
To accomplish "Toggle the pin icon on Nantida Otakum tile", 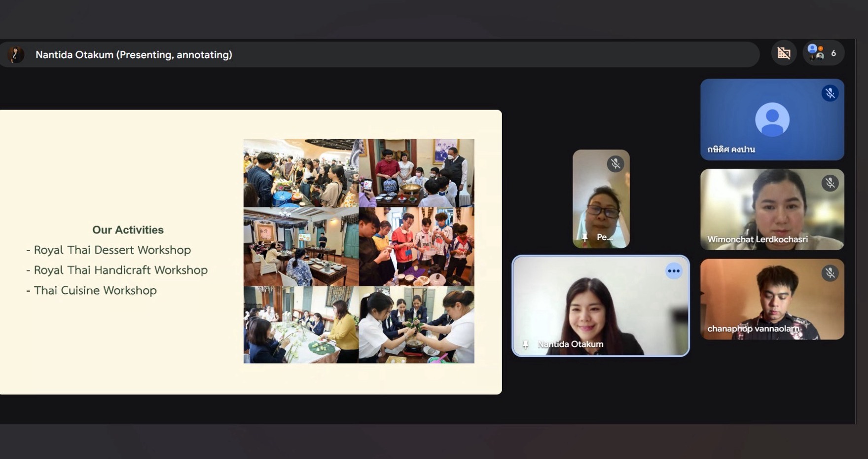I will point(526,344).
